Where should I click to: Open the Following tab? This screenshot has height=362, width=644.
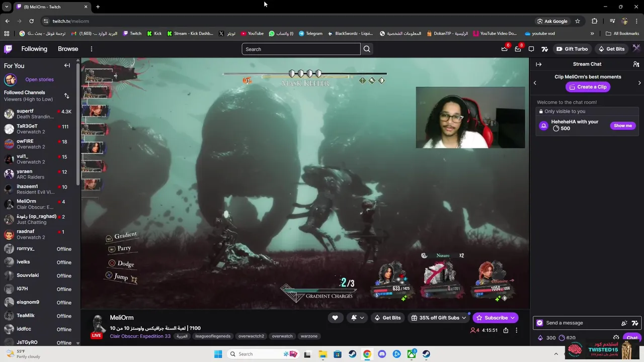[x=34, y=49]
